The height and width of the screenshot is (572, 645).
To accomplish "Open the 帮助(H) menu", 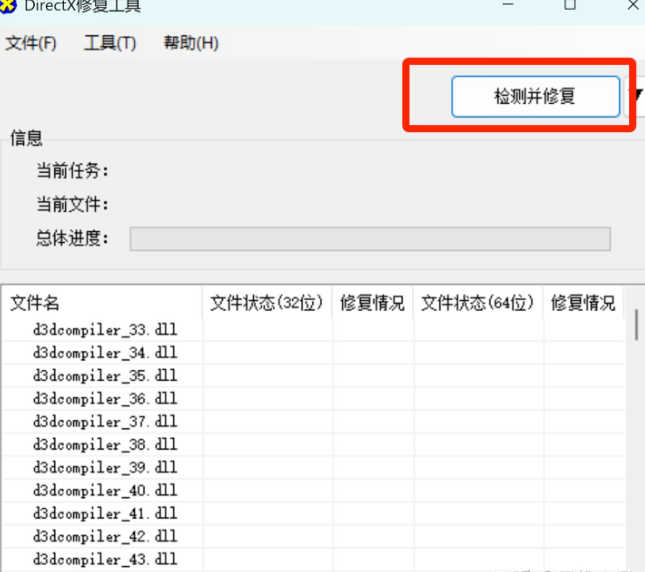I will pyautogui.click(x=191, y=43).
